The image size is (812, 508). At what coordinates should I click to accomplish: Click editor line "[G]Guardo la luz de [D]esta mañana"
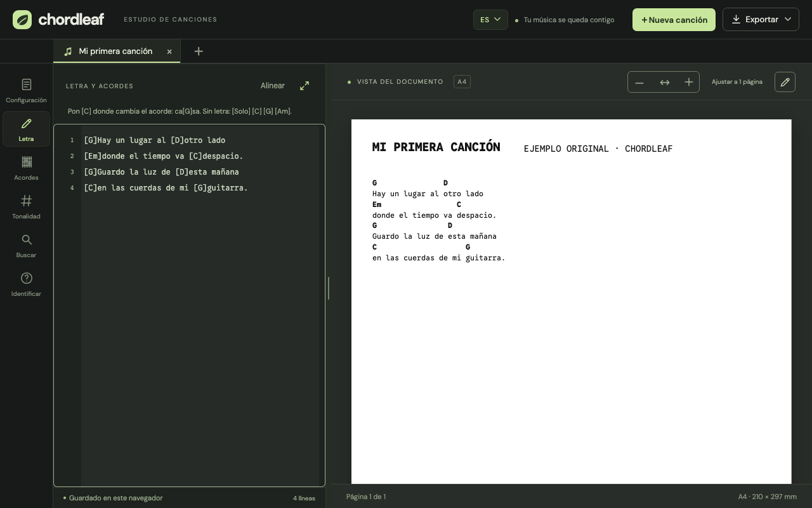click(x=161, y=172)
